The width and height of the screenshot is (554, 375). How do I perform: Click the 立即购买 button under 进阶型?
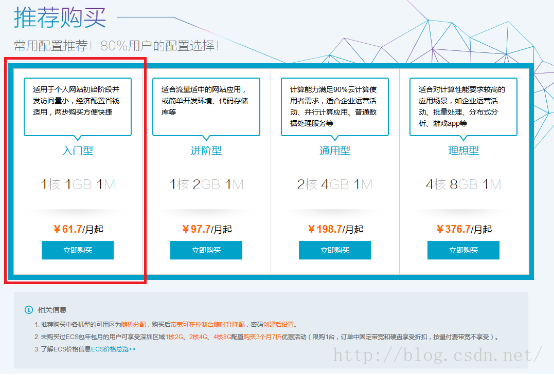(x=206, y=250)
